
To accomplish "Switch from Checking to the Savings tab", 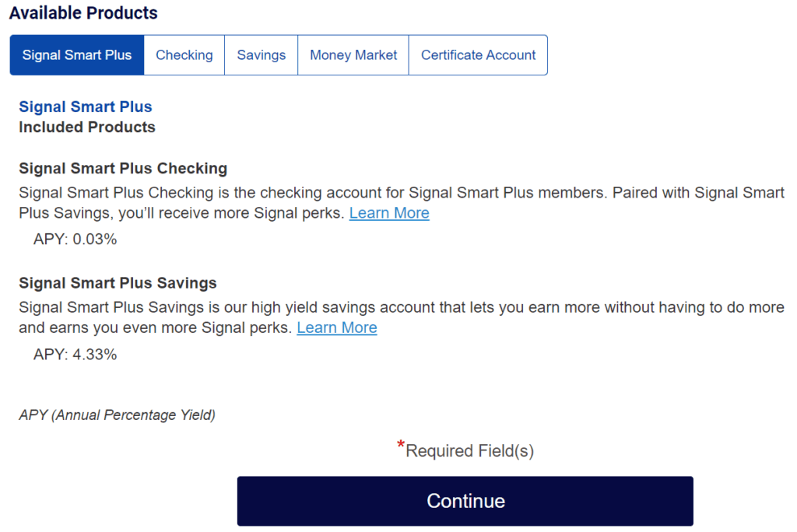I will pos(261,54).
